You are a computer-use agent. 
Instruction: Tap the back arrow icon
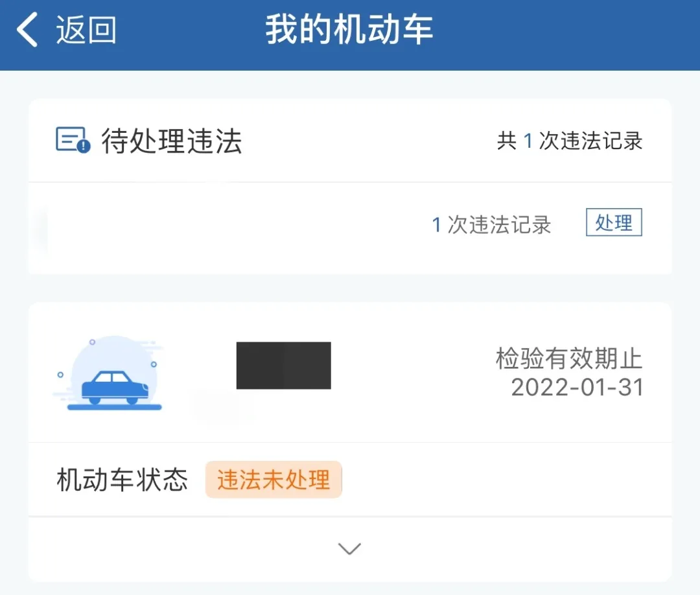pyautogui.click(x=27, y=29)
